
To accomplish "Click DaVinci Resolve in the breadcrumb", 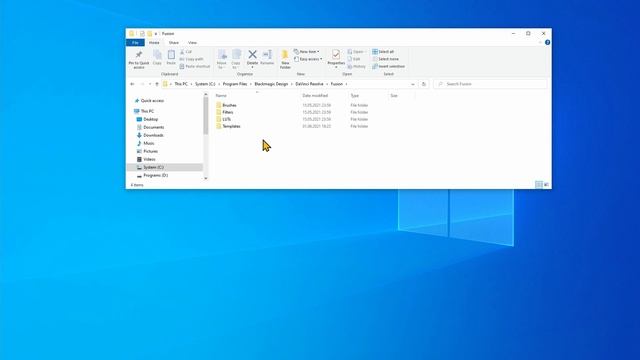I will pos(309,84).
